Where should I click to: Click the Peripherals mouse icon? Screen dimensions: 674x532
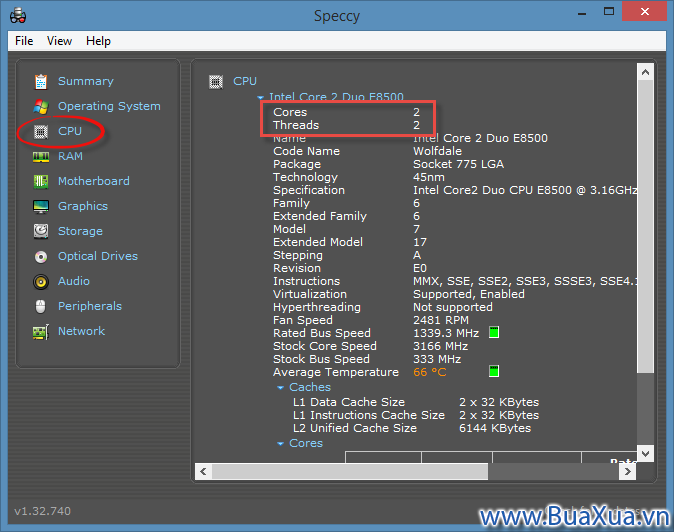(x=41, y=306)
